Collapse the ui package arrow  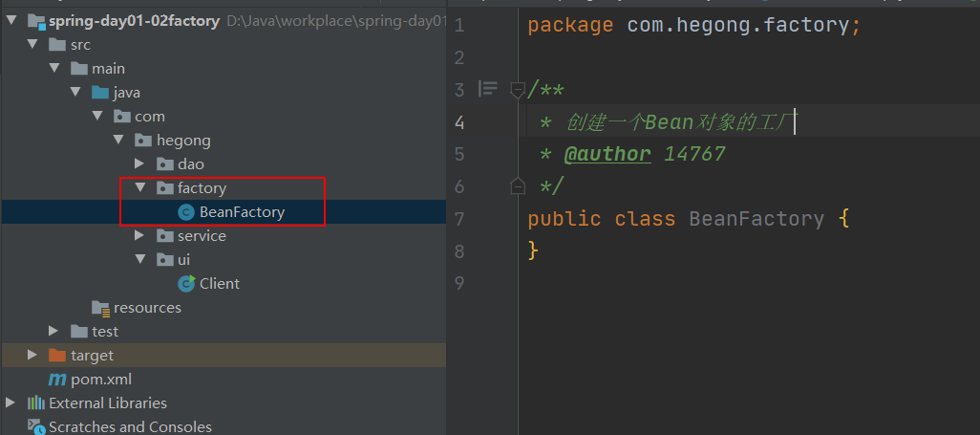140,260
